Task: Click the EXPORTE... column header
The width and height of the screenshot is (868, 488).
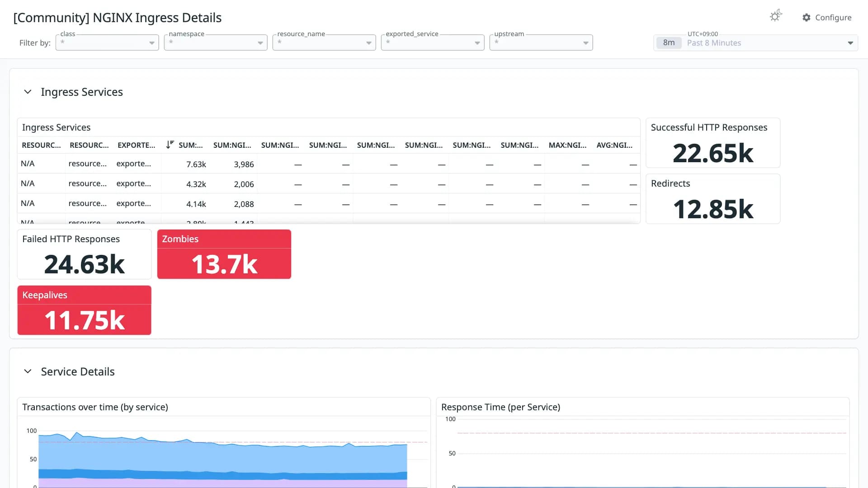Action: tap(136, 145)
